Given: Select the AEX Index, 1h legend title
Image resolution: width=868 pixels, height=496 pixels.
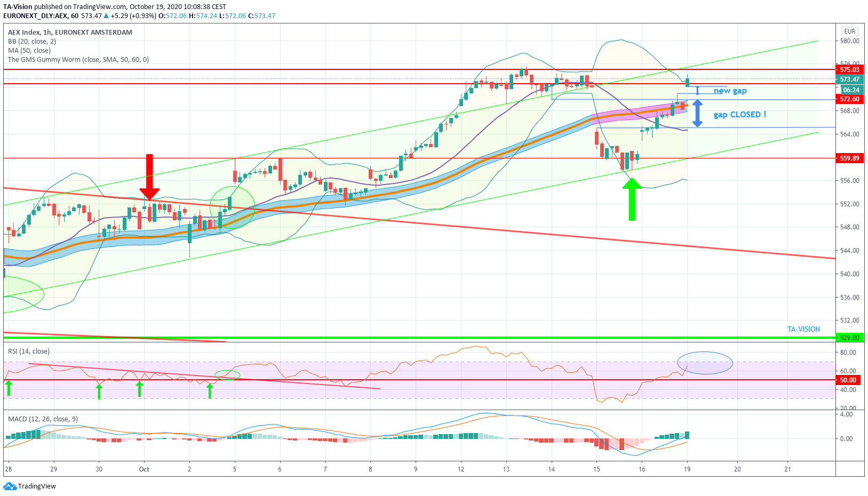Looking at the screenshot, I should [x=70, y=32].
